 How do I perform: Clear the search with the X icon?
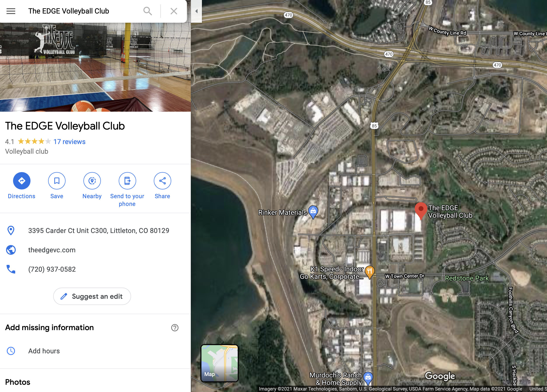click(174, 11)
